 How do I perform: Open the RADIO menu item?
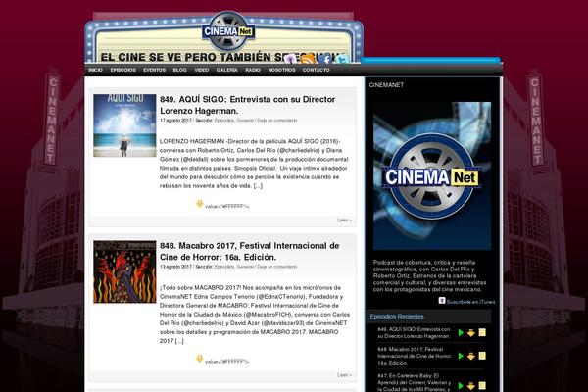point(253,70)
